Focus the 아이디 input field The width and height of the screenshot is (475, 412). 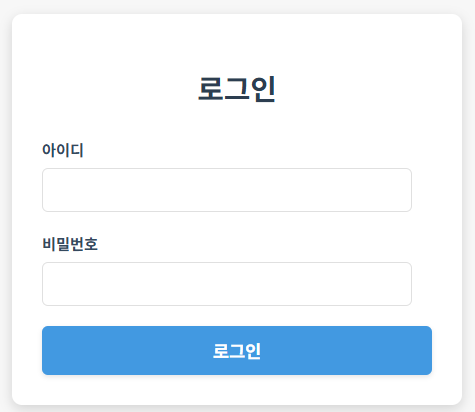(x=227, y=190)
